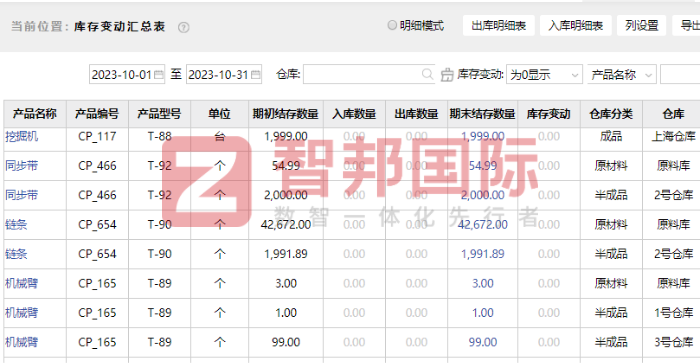
Task: Open 同步带 link in 2号仓库 row
Action: pos(21,195)
